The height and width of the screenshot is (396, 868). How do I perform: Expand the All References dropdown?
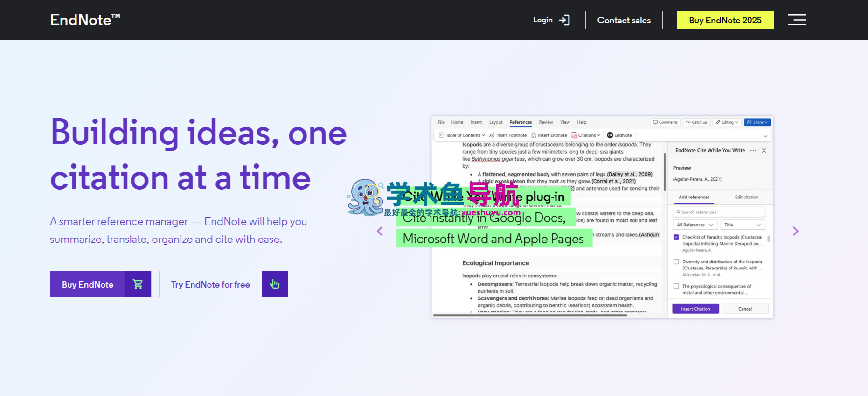(694, 225)
